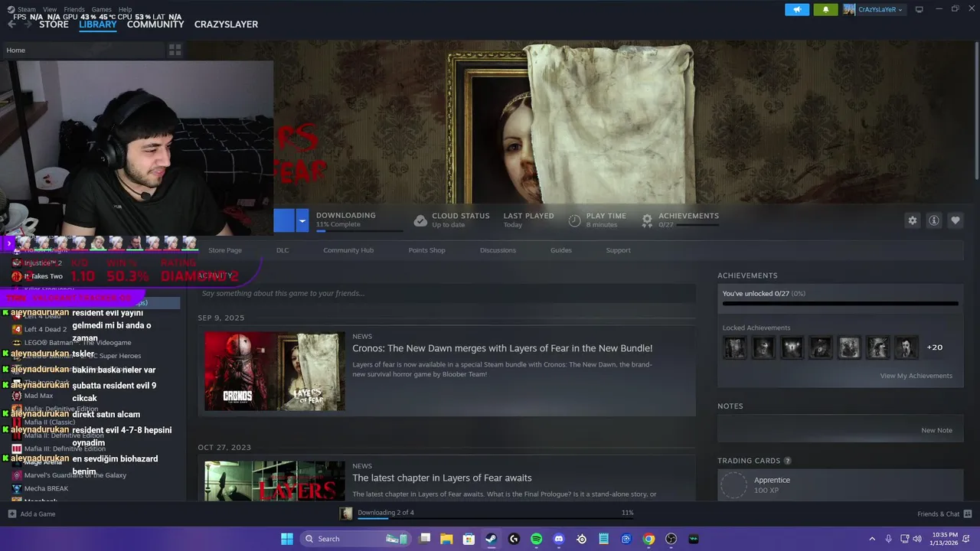980x551 pixels.
Task: Open the Points Shop tab
Action: coord(426,250)
